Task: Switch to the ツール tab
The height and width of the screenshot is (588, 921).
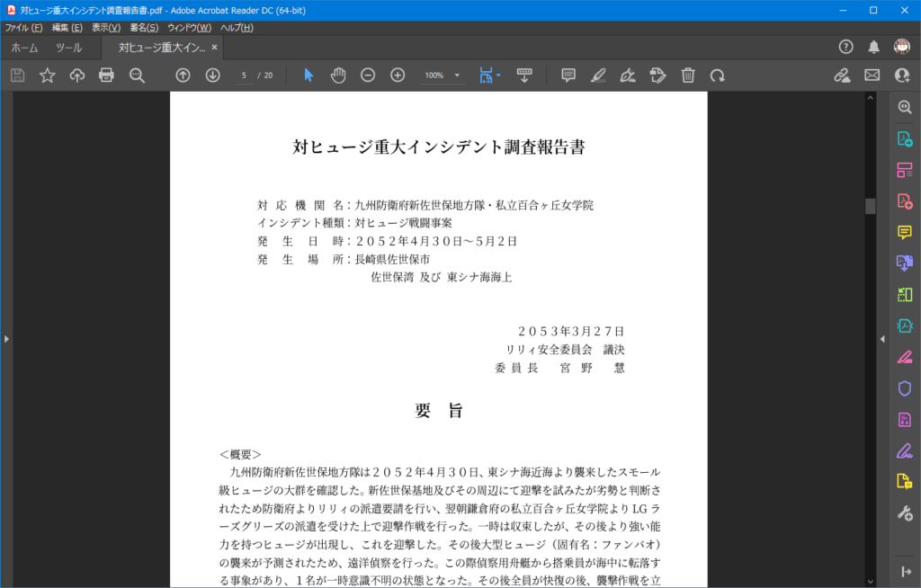Action: click(x=68, y=47)
